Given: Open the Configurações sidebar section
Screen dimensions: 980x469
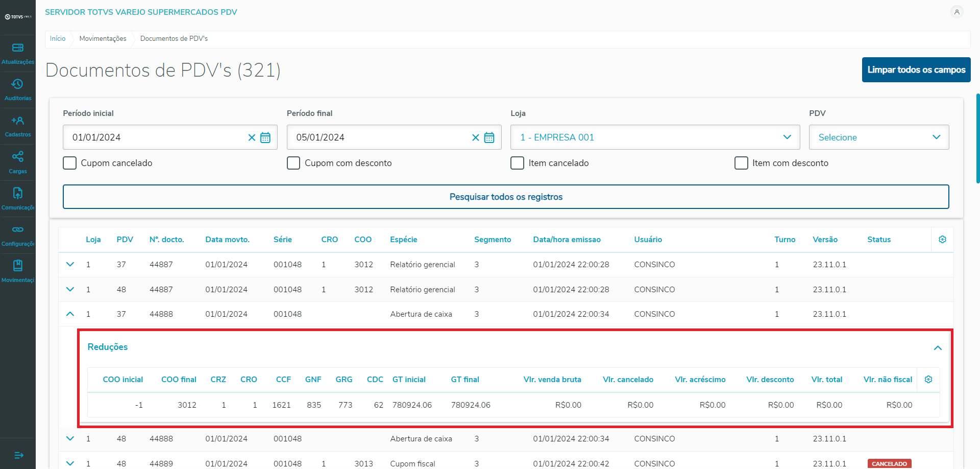Looking at the screenshot, I should 18,236.
